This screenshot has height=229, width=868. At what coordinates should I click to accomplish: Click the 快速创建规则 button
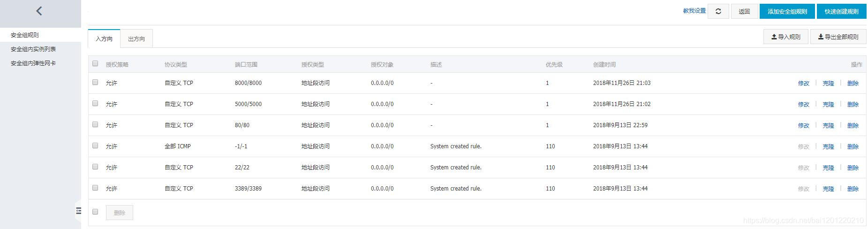pos(842,11)
